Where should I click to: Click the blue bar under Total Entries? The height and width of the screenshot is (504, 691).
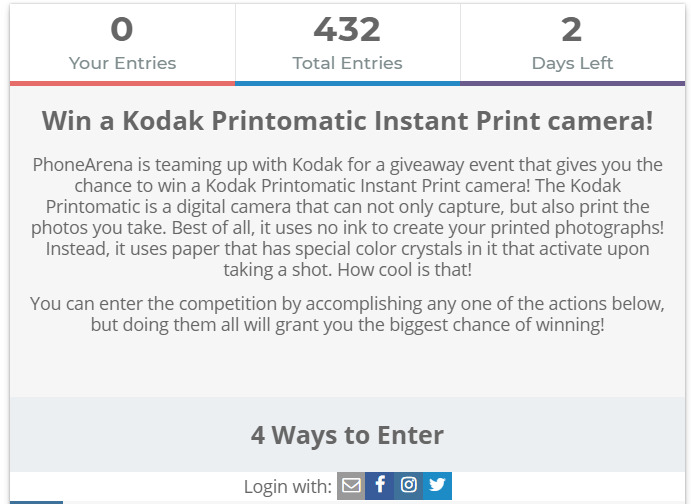click(x=348, y=83)
